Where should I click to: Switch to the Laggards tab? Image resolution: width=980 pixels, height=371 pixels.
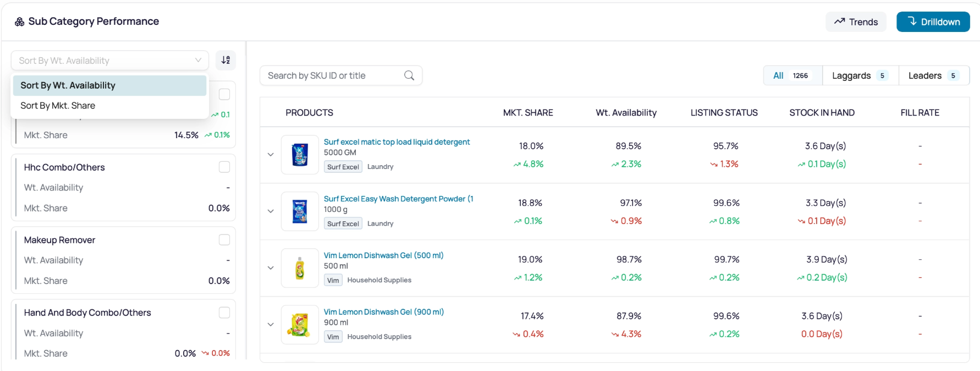860,75
